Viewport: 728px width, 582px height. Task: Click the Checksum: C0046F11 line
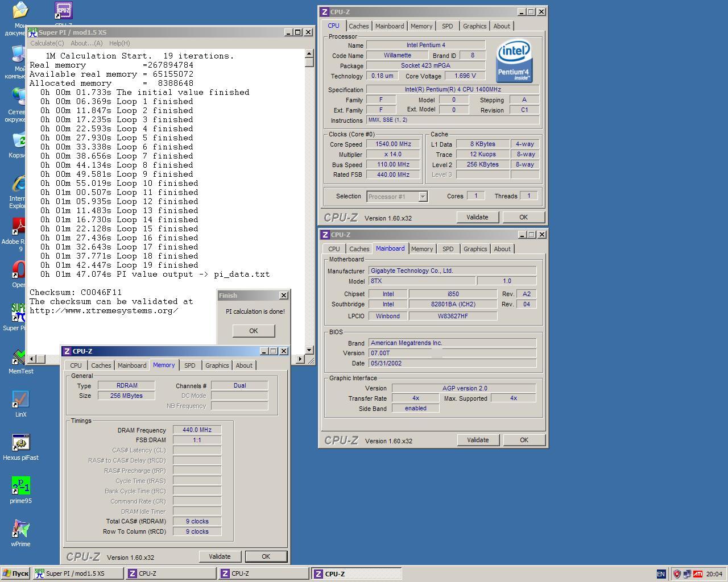(76, 292)
